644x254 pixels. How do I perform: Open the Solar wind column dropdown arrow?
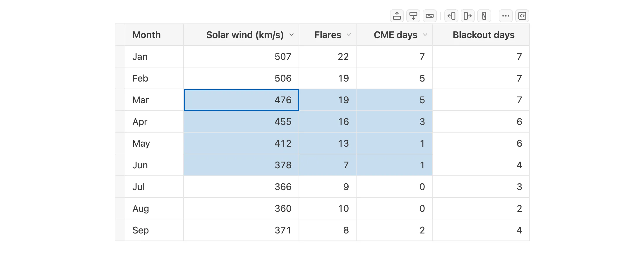tap(292, 35)
